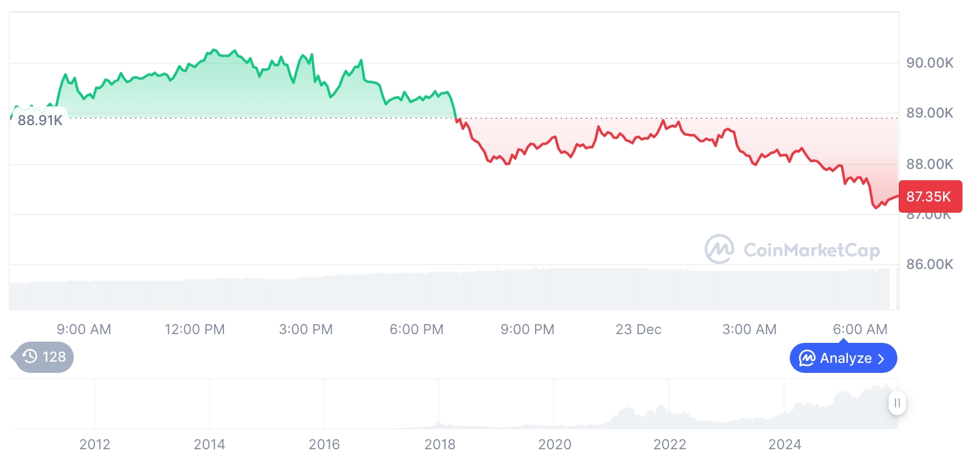Click the 2024 year marker
This screenshot has height=458, width=980.
coord(785,444)
